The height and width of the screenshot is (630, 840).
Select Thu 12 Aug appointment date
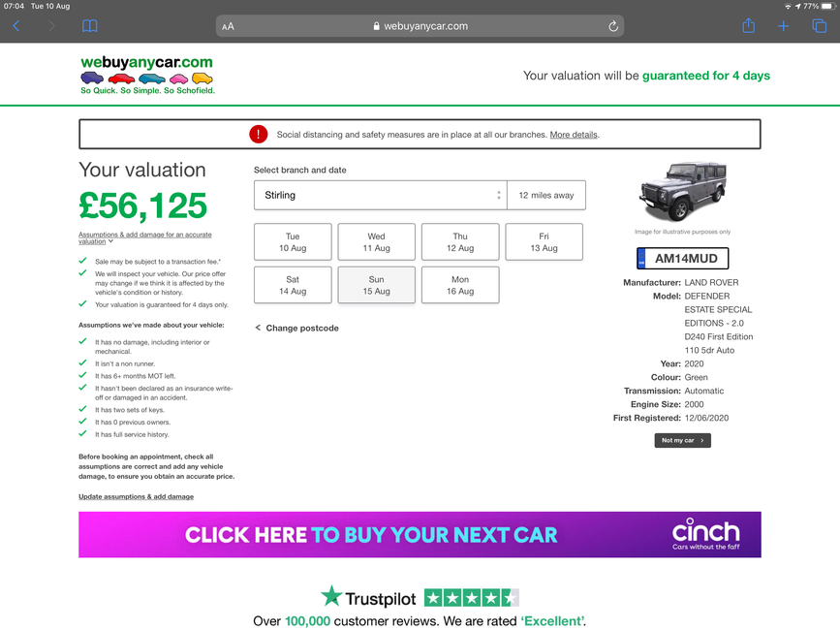tap(460, 242)
